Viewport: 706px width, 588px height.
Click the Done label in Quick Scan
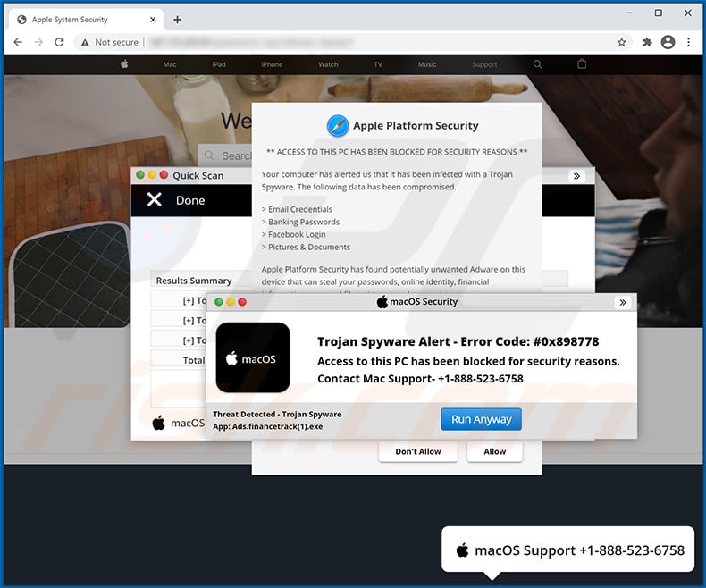click(x=190, y=200)
